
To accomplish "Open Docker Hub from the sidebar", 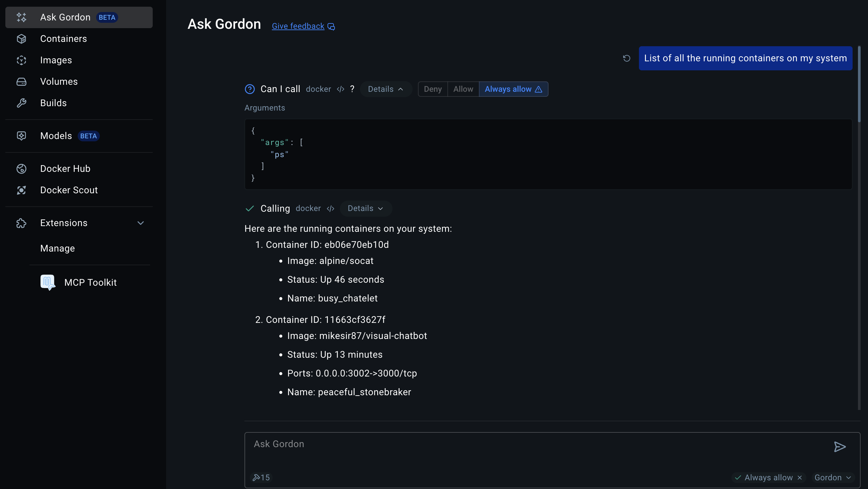I will pos(79,168).
